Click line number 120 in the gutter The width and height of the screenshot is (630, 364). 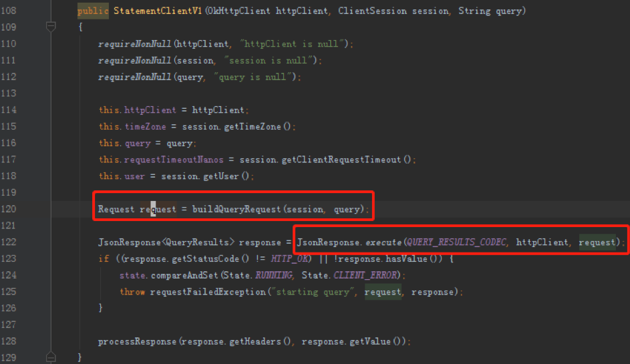coord(8,209)
